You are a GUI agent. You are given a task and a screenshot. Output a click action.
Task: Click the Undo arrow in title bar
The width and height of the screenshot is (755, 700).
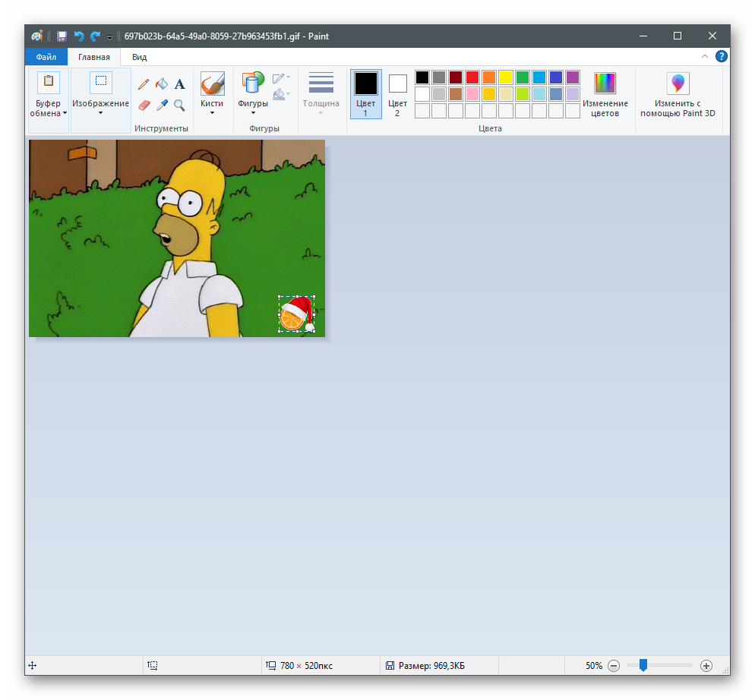tap(78, 36)
